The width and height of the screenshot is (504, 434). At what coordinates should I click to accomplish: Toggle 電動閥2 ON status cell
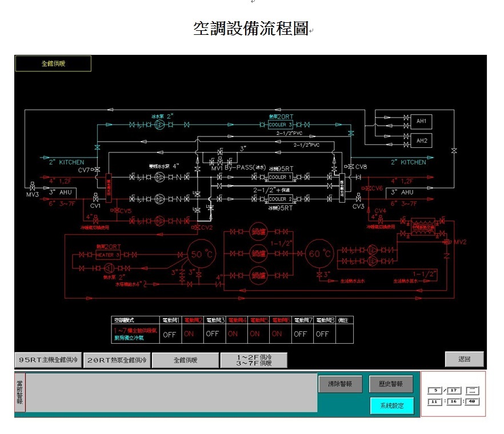tap(189, 334)
